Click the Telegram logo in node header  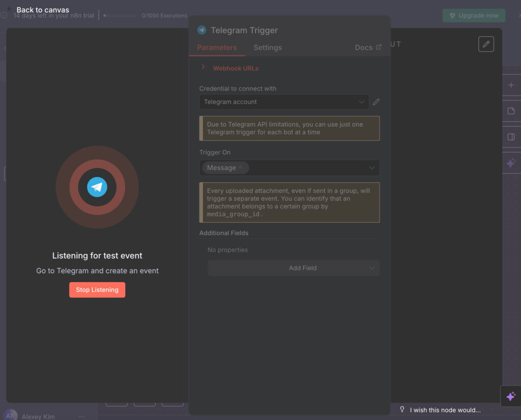[202, 31]
